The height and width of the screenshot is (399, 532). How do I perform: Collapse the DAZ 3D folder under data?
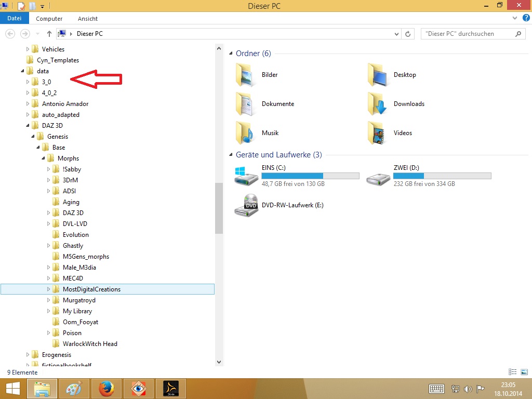pyautogui.click(x=28, y=126)
